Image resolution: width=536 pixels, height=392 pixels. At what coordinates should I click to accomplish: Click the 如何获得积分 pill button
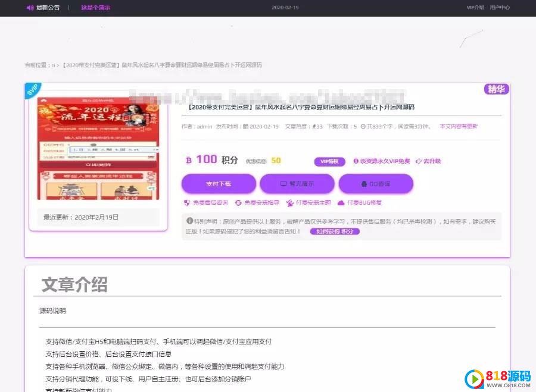click(x=335, y=231)
